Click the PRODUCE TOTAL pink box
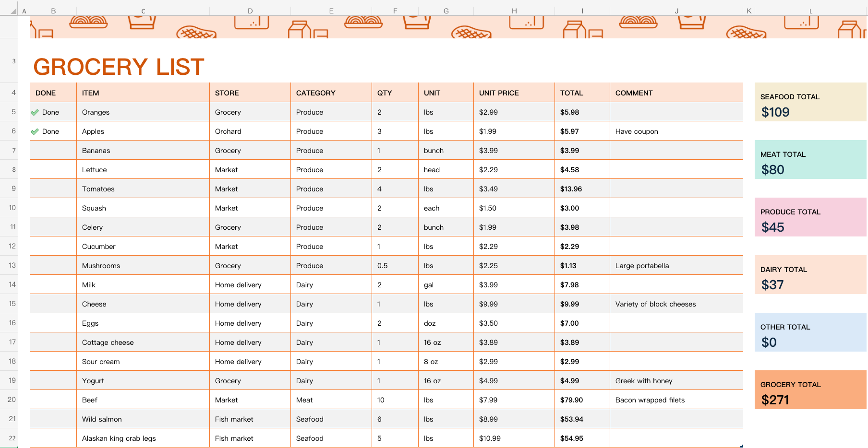 tap(810, 217)
